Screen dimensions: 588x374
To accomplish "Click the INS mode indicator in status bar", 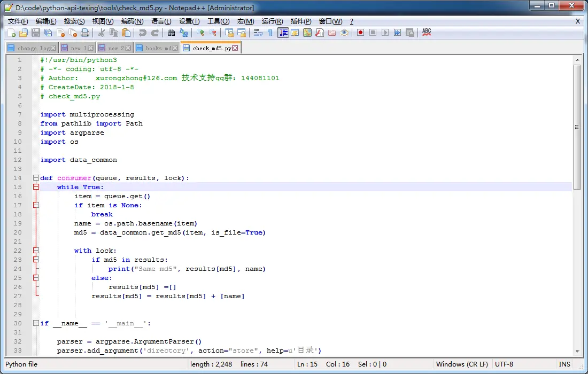I will pos(564,364).
